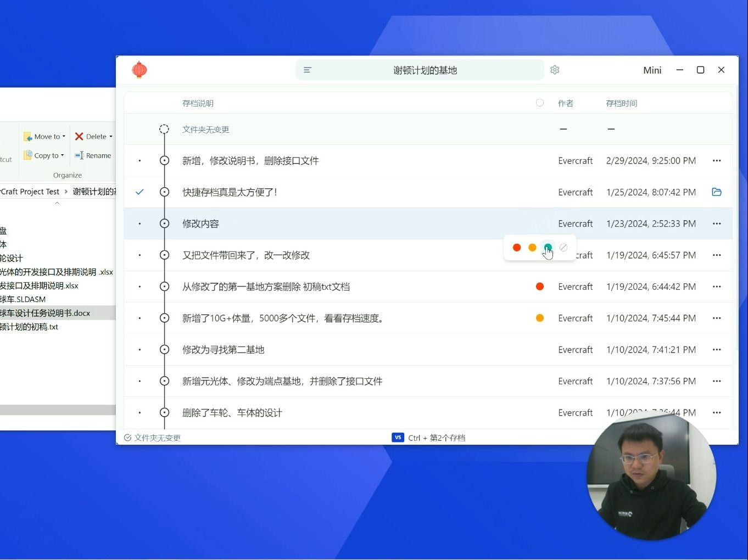Click timeline node for 修改内容 archive
Viewport: 748px width, 560px height.
pos(164,223)
